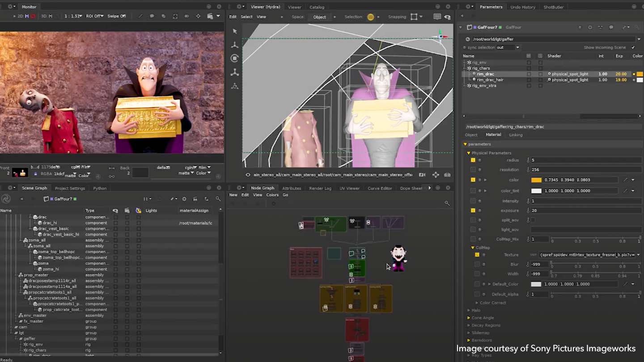
Task: Collapse the Physical Parameters section
Action: coord(469,153)
